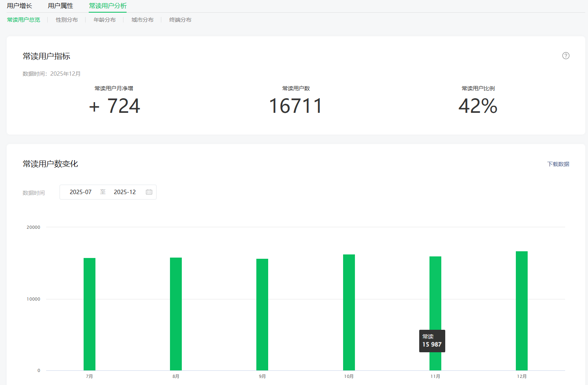Click the 下载数据 link

(558, 164)
